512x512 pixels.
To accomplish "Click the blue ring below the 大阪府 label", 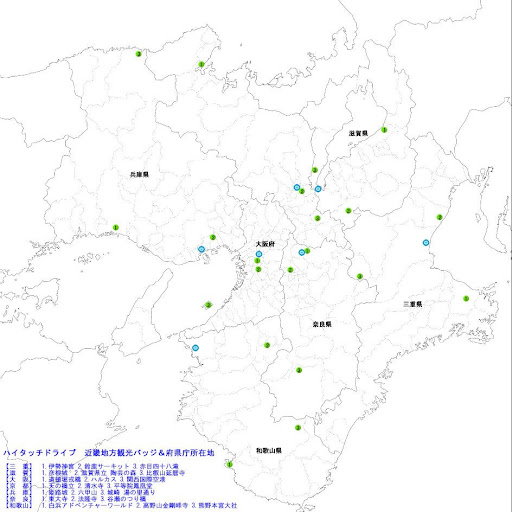I will pyautogui.click(x=259, y=254).
